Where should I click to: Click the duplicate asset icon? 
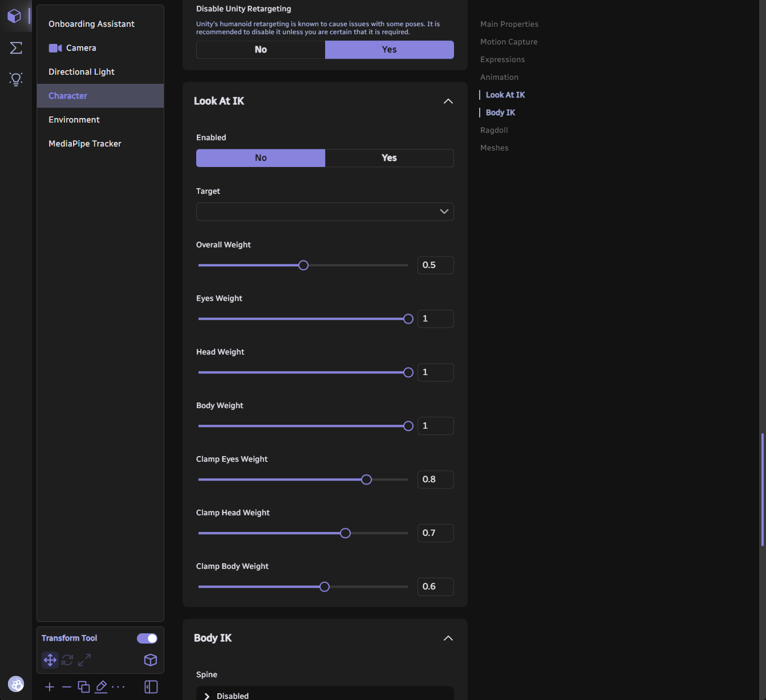click(x=84, y=687)
